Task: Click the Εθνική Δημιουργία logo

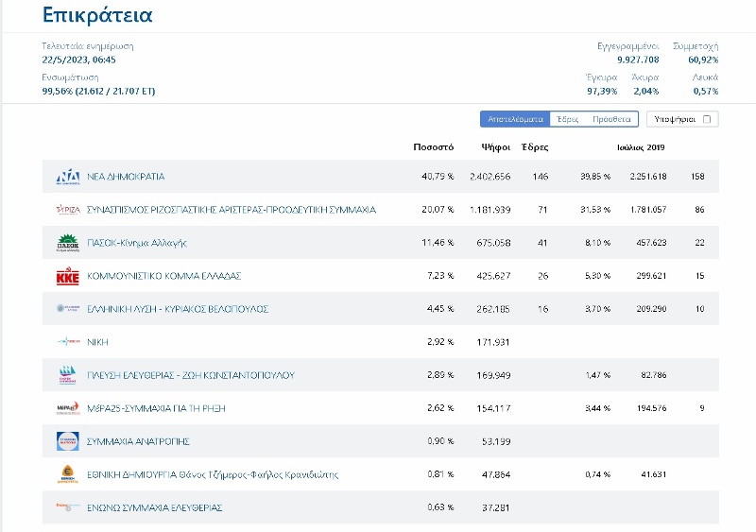Action: click(x=68, y=474)
